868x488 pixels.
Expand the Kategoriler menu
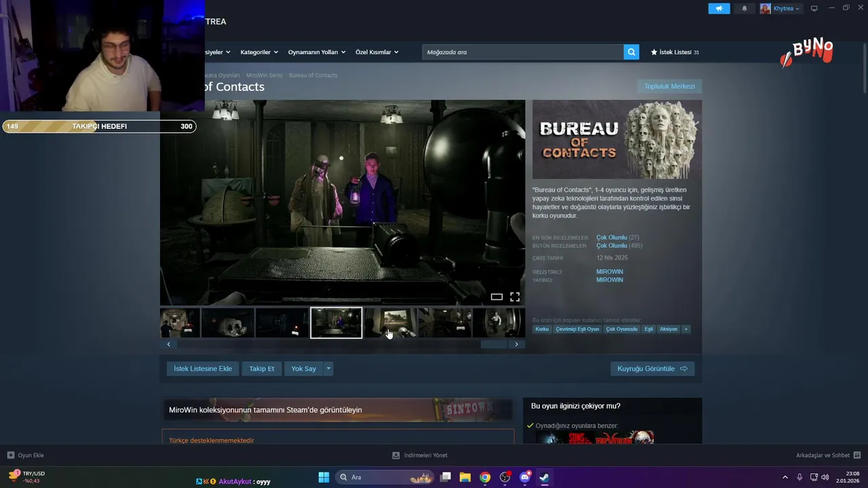point(259,52)
